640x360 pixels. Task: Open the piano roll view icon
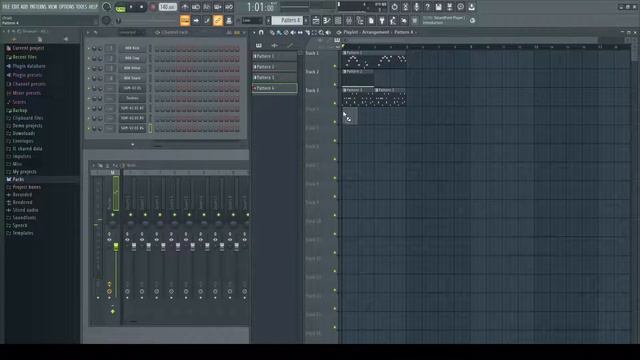pyautogui.click(x=327, y=20)
